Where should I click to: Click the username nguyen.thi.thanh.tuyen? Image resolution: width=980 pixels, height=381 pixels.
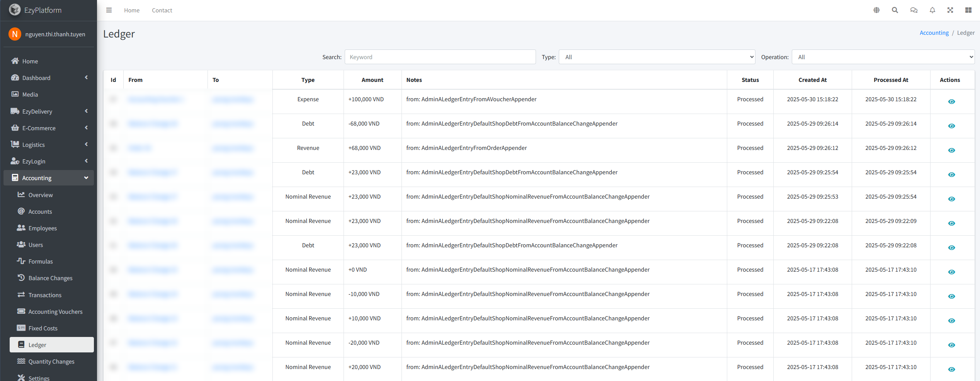[x=55, y=34]
